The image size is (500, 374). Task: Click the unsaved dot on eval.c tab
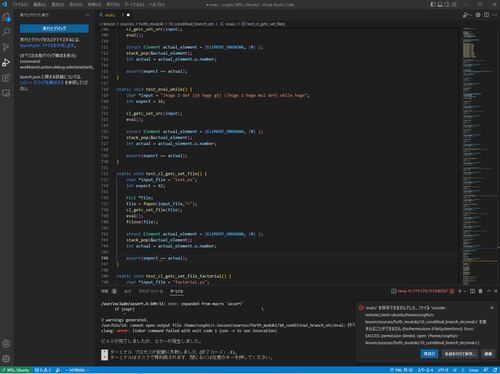click(128, 15)
